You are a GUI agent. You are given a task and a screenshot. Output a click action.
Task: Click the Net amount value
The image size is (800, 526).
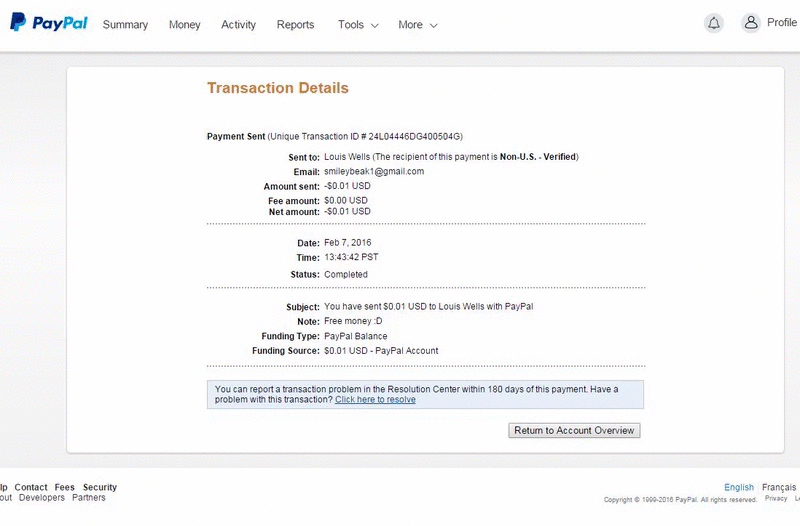(347, 211)
